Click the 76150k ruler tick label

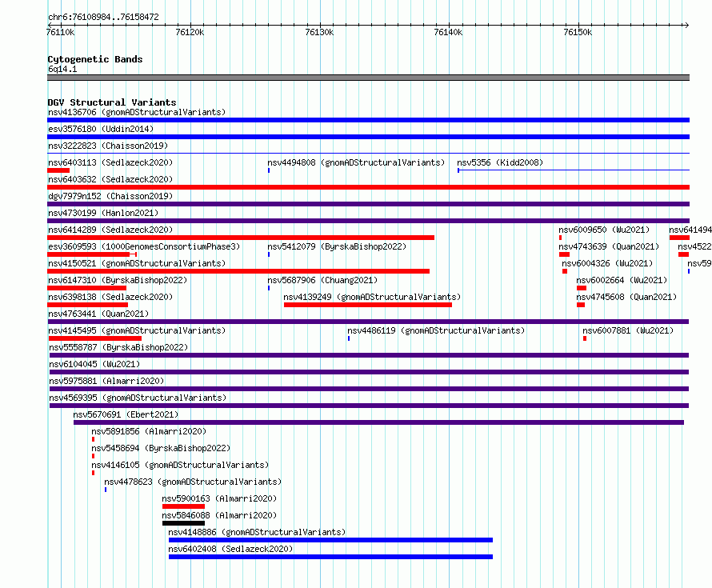pyautogui.click(x=578, y=32)
